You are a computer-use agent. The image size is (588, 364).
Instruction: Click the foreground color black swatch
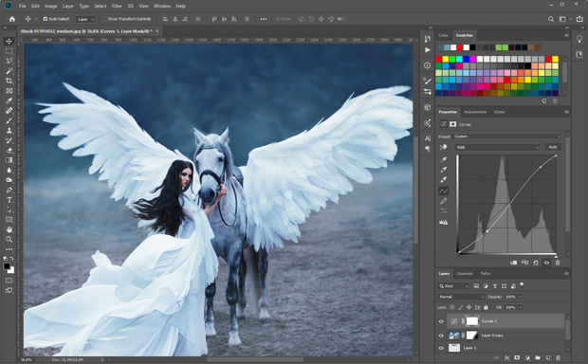point(7,266)
